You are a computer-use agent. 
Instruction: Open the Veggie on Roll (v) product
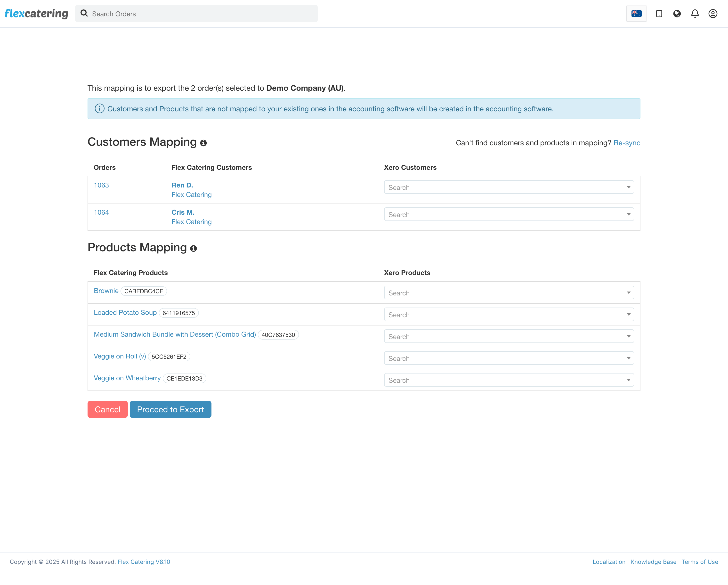(120, 356)
